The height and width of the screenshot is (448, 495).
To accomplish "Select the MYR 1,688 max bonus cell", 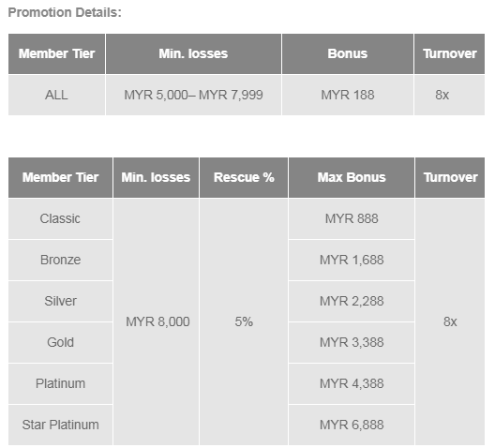I will 352,260.
